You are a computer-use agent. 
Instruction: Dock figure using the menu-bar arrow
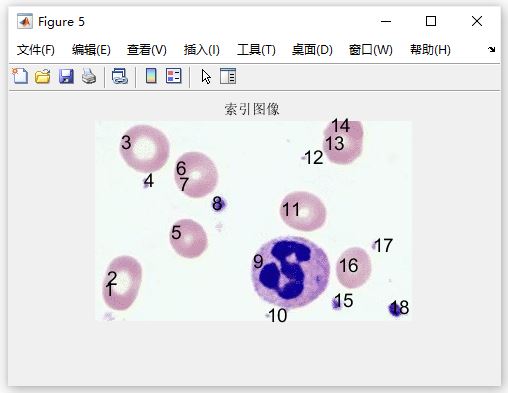tap(491, 50)
